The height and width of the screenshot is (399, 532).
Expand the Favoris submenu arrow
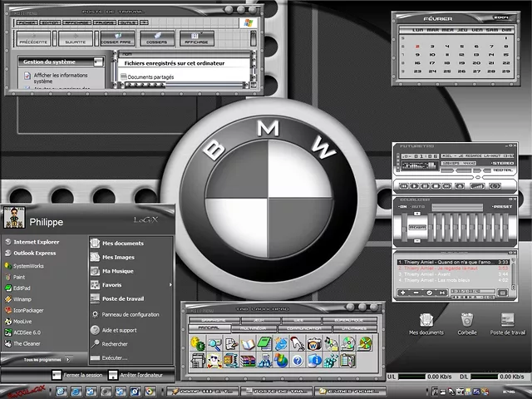(x=170, y=285)
